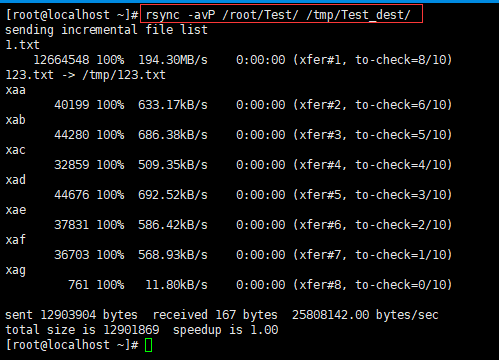Click the filename xab
Screen dimensions: 499x360
coord(16,120)
